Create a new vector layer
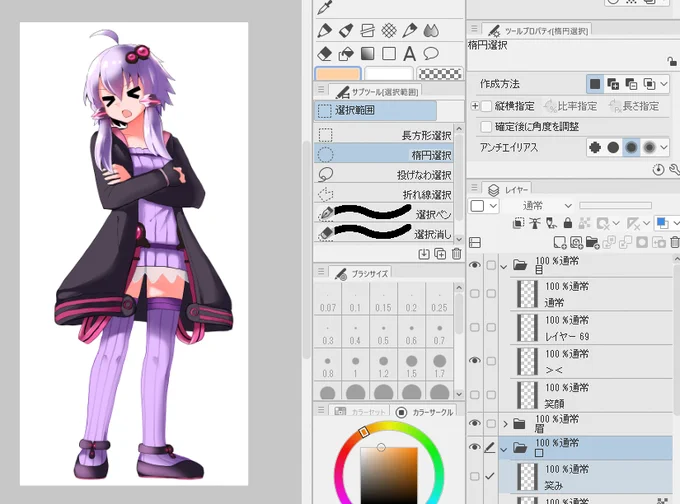The width and height of the screenshot is (680, 504). click(576, 242)
